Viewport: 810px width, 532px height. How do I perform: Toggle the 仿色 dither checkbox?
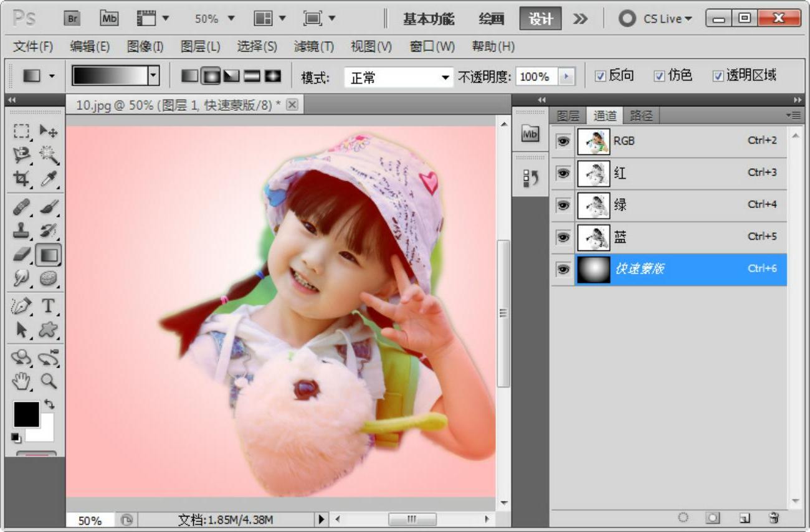[x=659, y=76]
